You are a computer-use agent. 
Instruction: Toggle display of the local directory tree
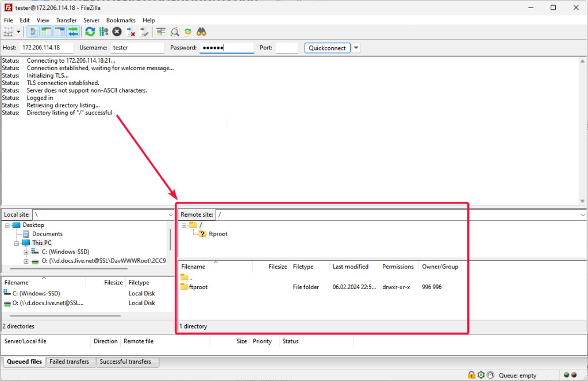click(47, 32)
